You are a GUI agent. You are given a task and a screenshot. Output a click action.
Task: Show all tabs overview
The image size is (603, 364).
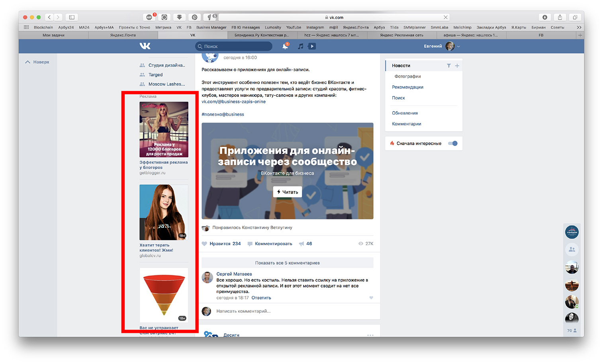575,17
